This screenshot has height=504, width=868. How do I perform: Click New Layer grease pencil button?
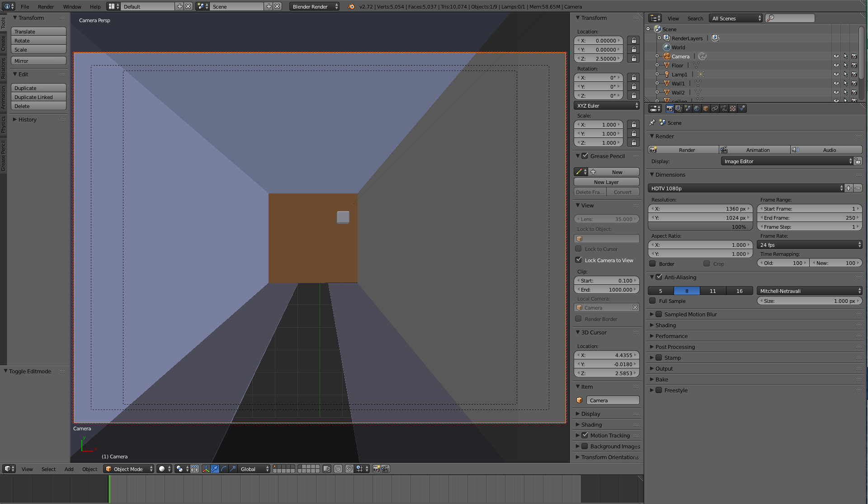point(606,182)
